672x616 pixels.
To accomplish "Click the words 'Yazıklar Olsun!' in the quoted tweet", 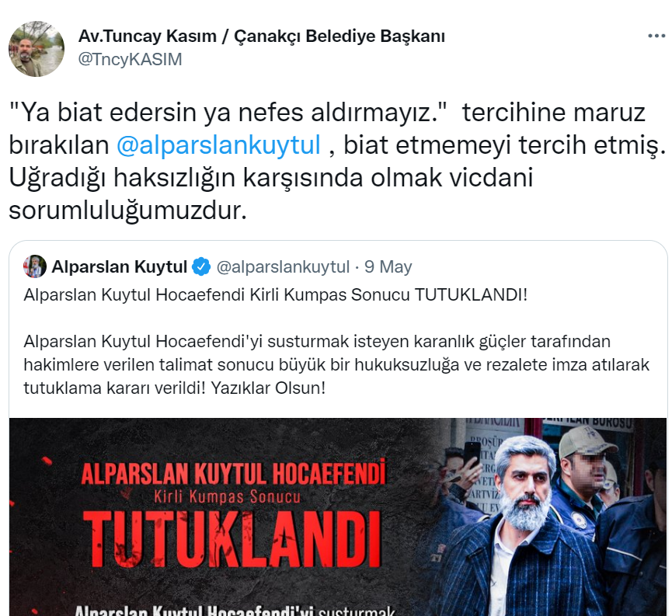I will tap(268, 388).
